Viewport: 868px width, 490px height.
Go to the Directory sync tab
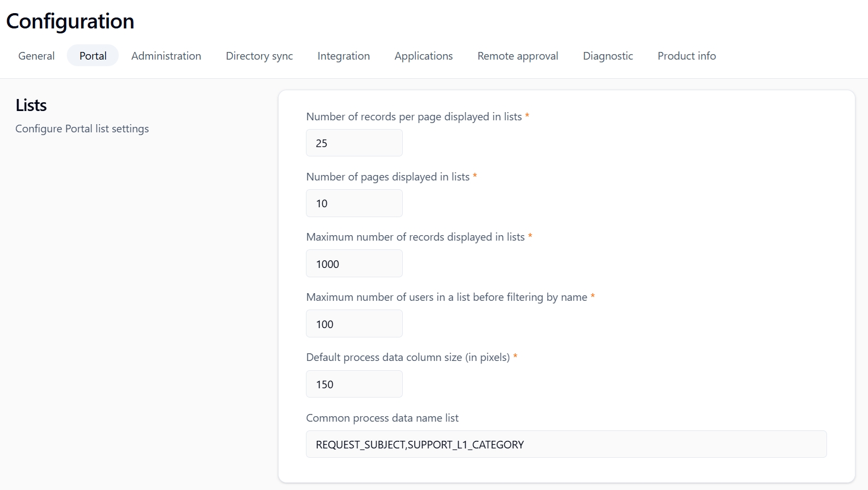259,56
